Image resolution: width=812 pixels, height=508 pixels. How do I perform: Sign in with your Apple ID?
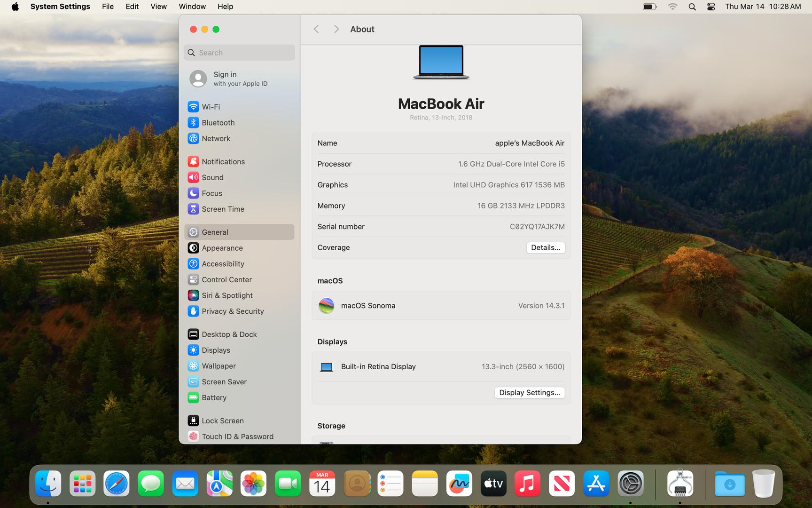pos(239,79)
